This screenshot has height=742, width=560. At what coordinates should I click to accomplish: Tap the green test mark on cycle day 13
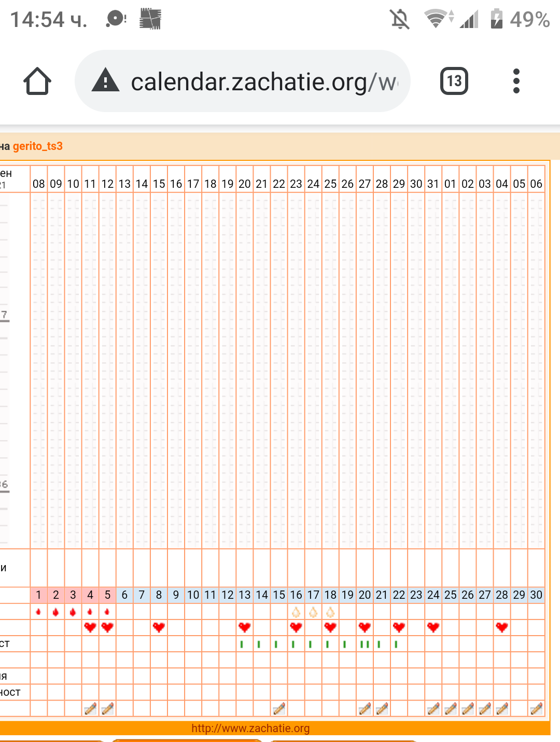242,644
